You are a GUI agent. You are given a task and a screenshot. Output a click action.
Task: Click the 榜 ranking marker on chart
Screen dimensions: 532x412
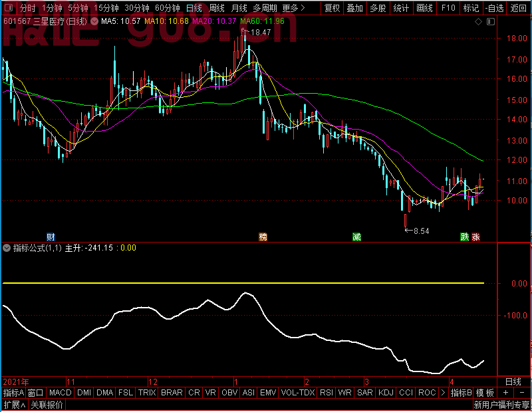263,237
